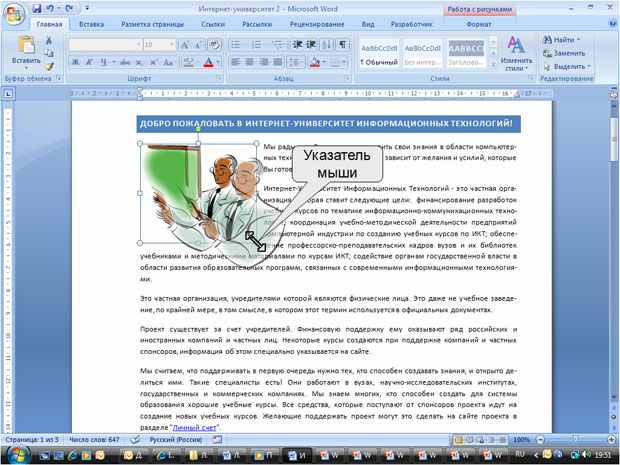
Task: Open the Абзац dialog launcher
Action: pyautogui.click(x=347, y=78)
